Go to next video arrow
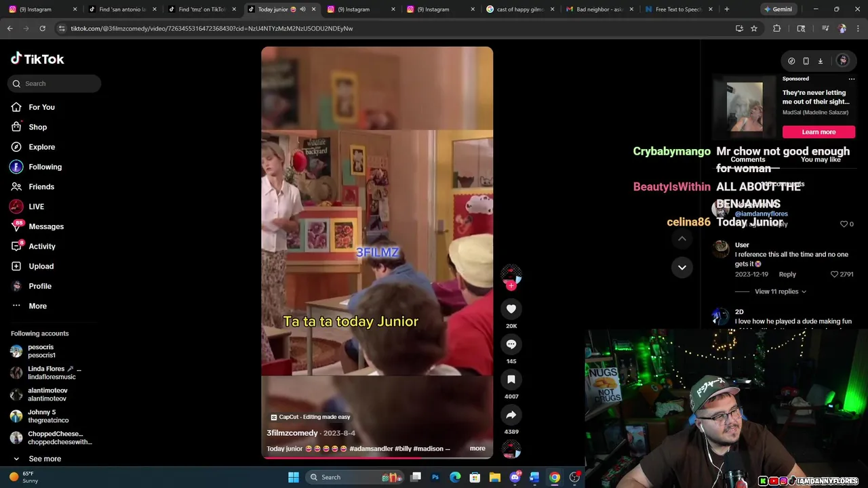The height and width of the screenshot is (488, 868). point(682,267)
